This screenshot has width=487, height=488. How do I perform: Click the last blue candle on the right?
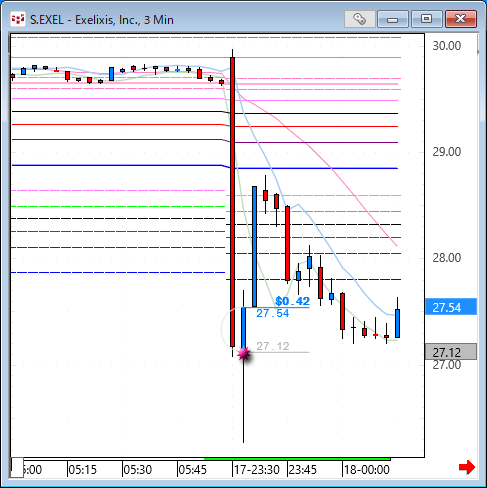tap(397, 323)
